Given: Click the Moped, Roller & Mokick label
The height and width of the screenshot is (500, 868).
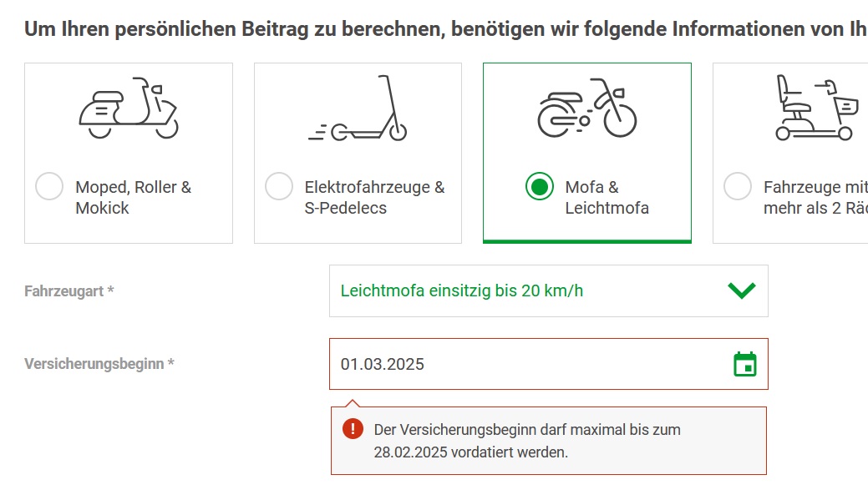Looking at the screenshot, I should point(133,198).
